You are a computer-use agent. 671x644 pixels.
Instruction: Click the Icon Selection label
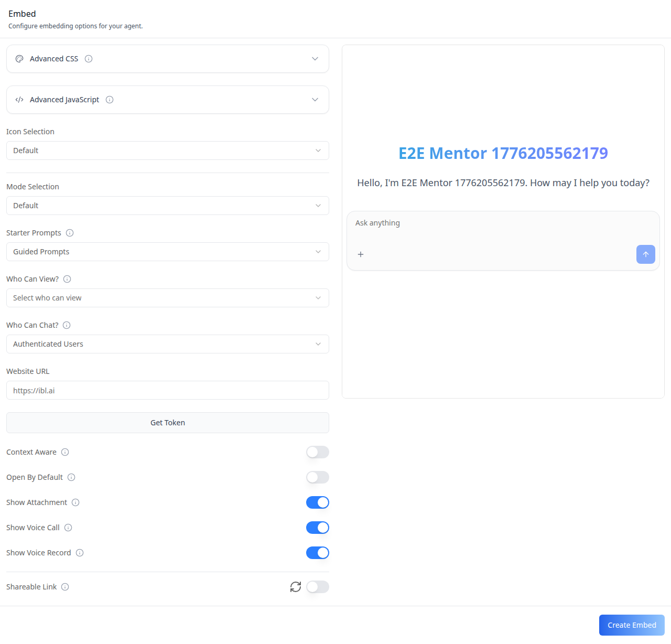coord(30,132)
